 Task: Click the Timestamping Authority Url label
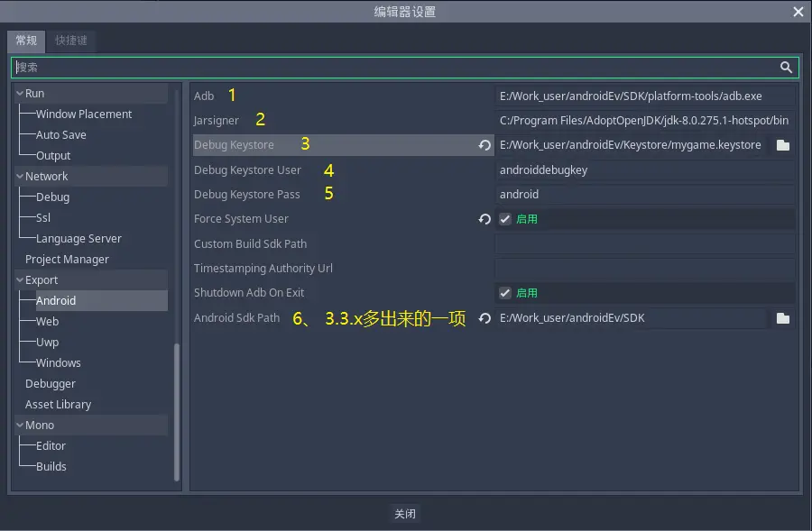pyautogui.click(x=263, y=268)
